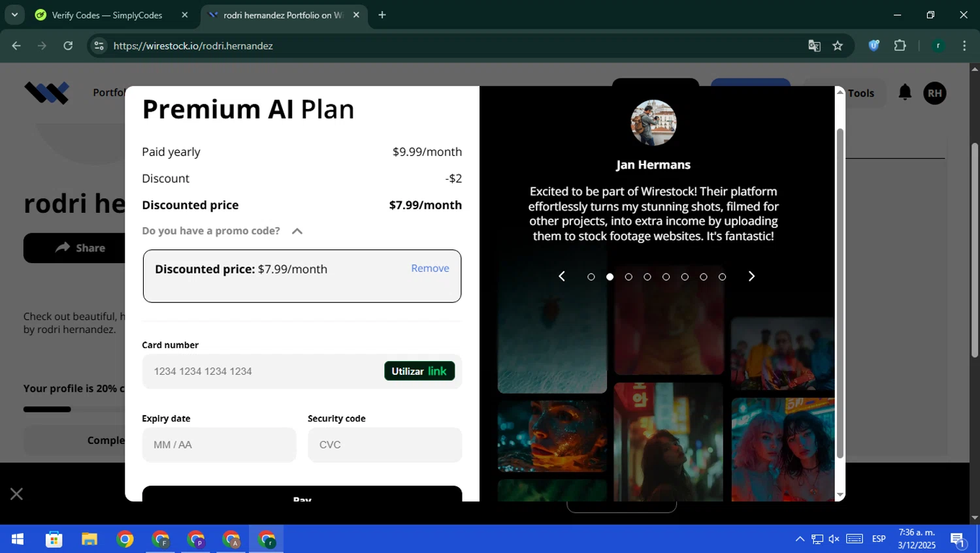Bookmark this page with the star icon
Viewport: 980px width, 553px height.
[838, 46]
